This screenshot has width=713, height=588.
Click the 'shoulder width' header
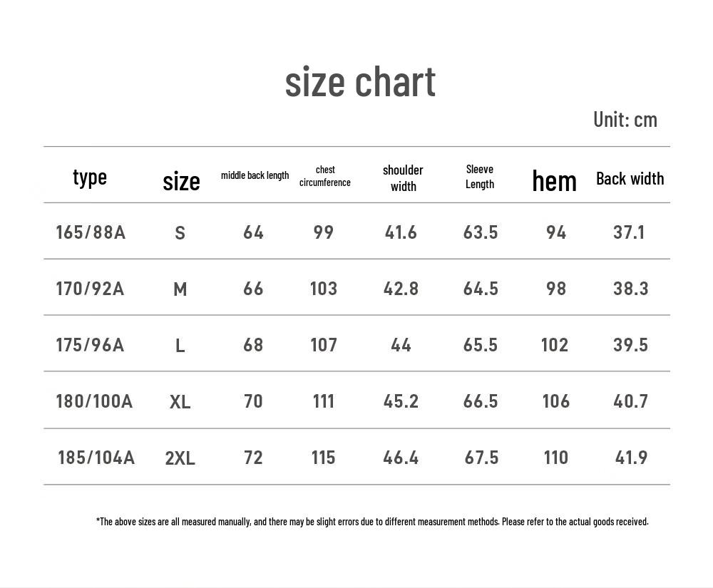point(403,178)
